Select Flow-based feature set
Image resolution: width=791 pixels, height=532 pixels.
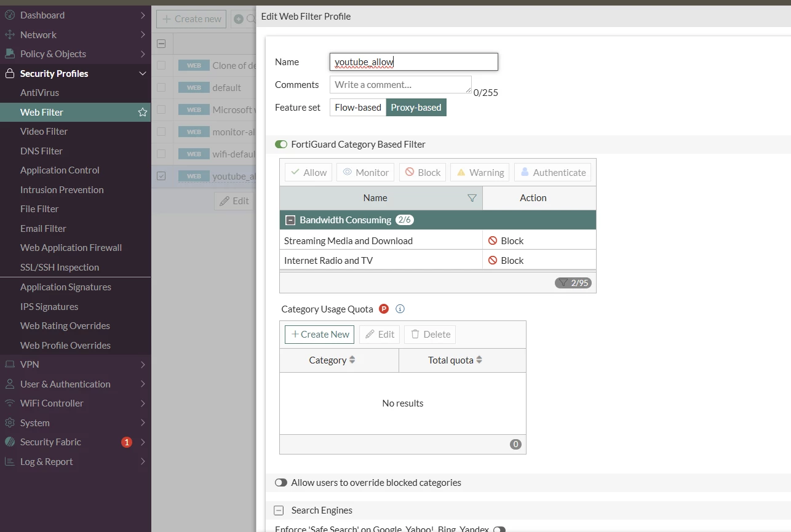click(358, 107)
